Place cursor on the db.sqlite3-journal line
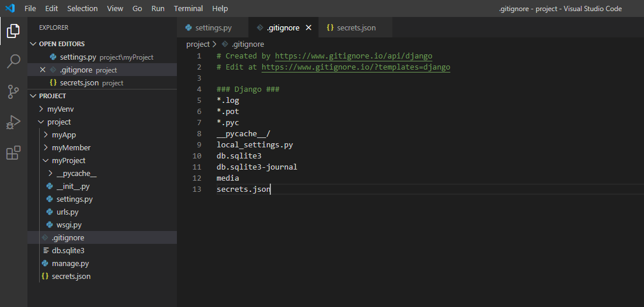The width and height of the screenshot is (644, 307). 257,167
